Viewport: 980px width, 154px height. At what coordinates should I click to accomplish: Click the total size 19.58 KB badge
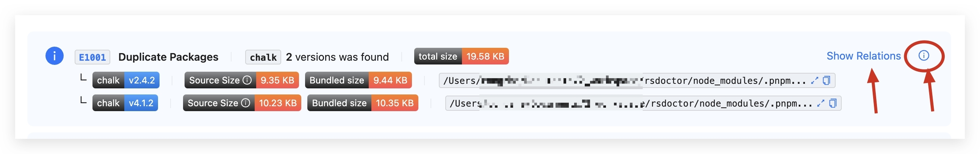[x=461, y=57]
